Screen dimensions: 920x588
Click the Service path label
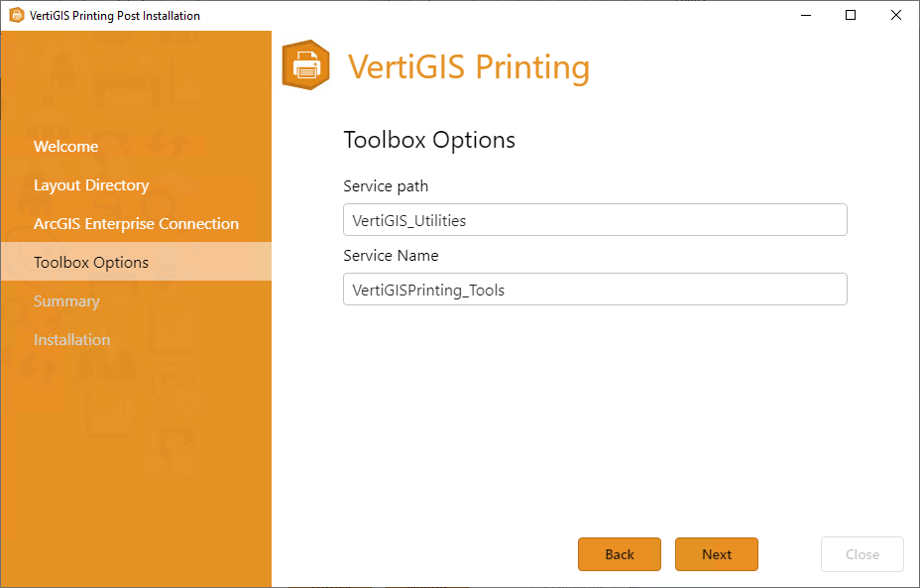[x=386, y=185]
